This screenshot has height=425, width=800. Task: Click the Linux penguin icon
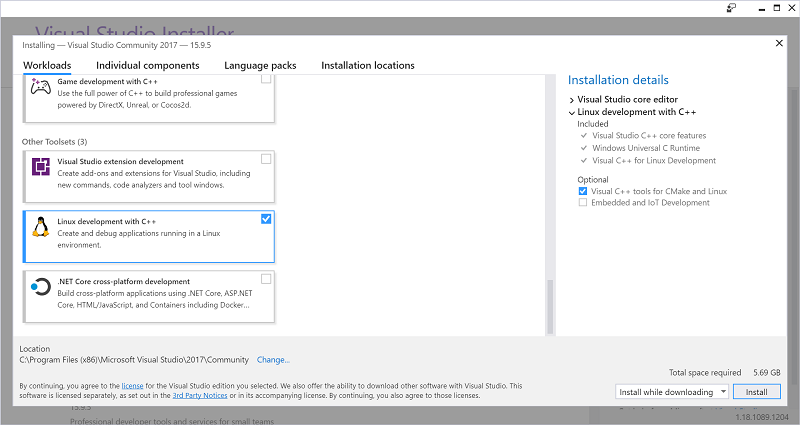40,227
